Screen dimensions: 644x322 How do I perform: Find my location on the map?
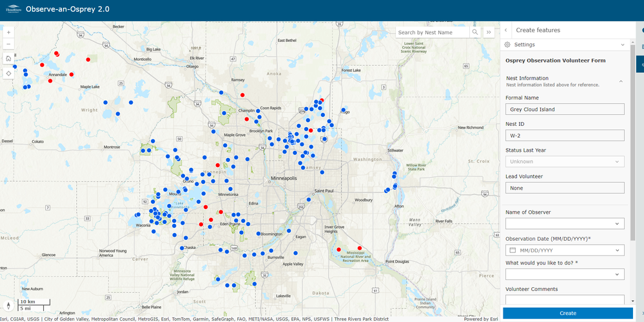8,73
